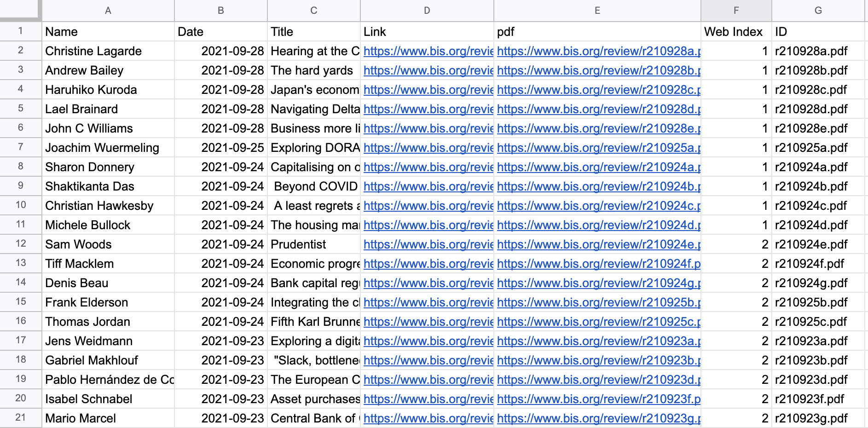Open the r210925b.pdf link in column E
868x428 pixels.
click(598, 302)
